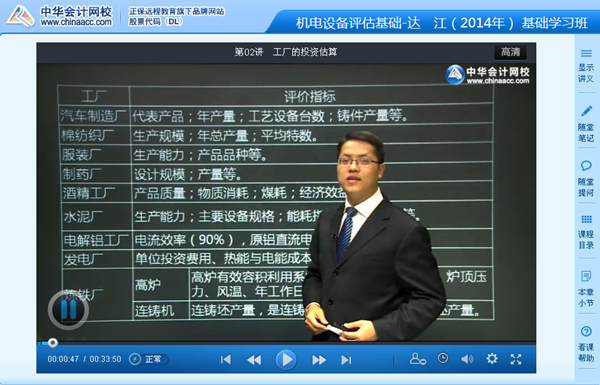Click the 高炉 cell in the table
600x385 pixels.
point(148,285)
